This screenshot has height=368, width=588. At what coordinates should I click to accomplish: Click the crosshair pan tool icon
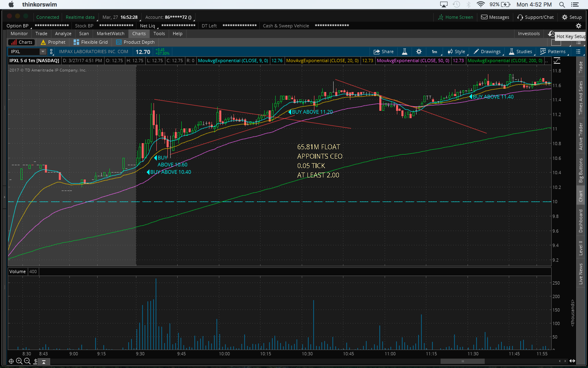[x=11, y=361]
